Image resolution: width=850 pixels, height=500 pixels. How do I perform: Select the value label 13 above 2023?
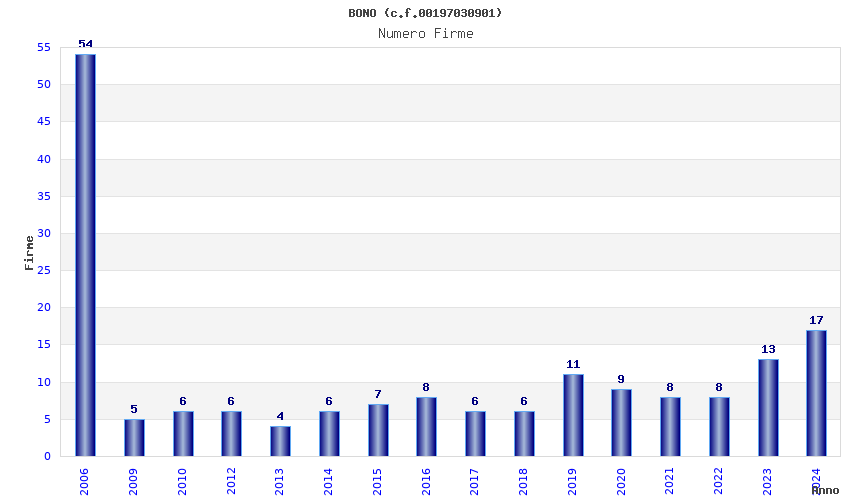pyautogui.click(x=768, y=349)
